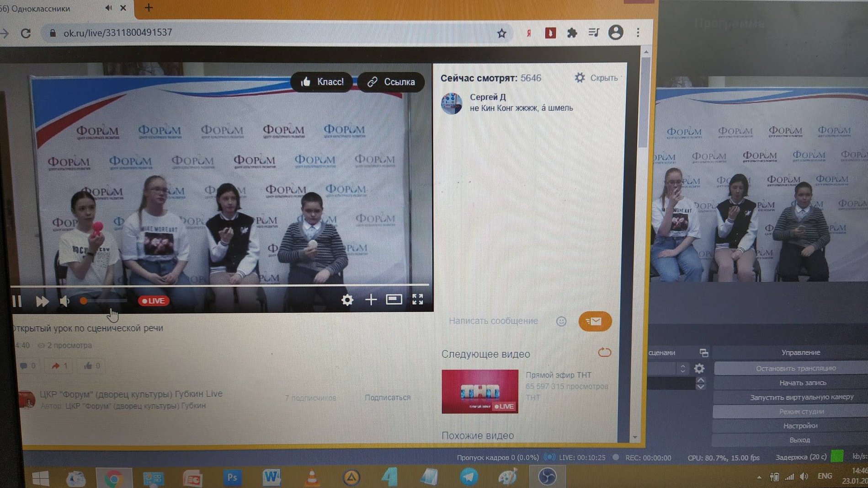Open Chrome three-dot menu
Viewport: 868px width, 488px height.
click(638, 33)
